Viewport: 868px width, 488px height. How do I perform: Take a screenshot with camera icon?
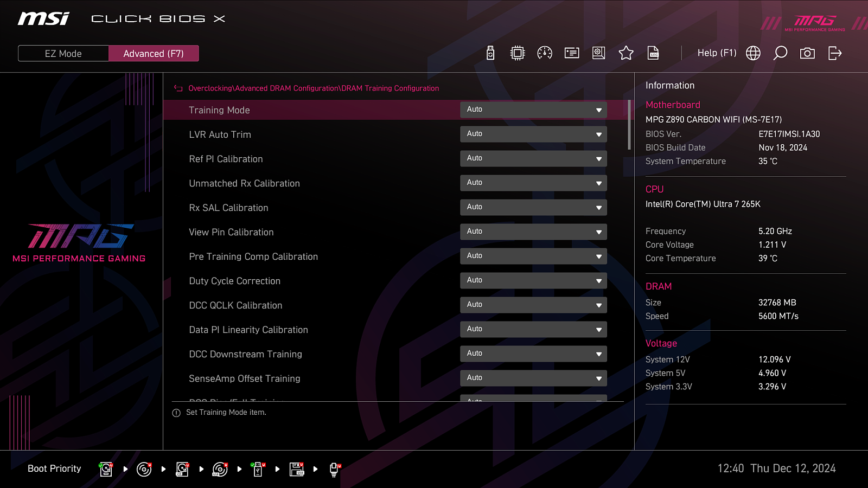click(x=807, y=53)
